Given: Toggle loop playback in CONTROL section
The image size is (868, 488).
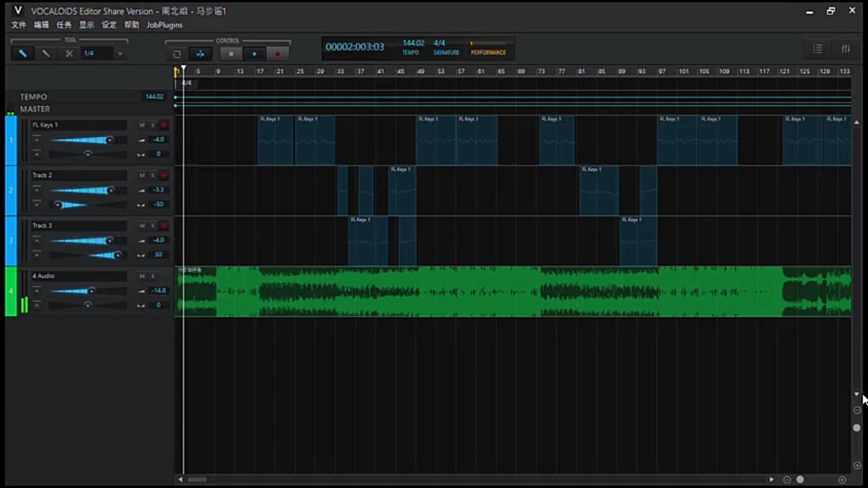Looking at the screenshot, I should coord(177,54).
